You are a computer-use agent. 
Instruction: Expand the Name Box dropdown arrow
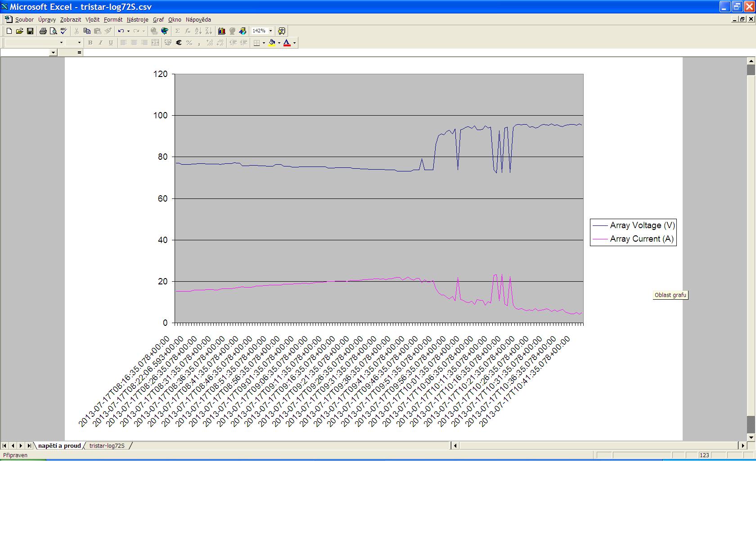(53, 53)
